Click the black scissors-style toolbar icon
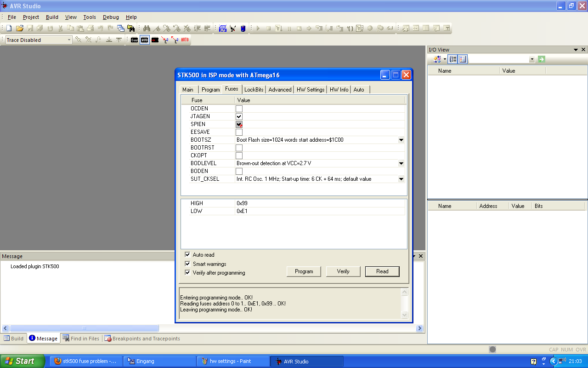This screenshot has width=588, height=368. [233, 29]
